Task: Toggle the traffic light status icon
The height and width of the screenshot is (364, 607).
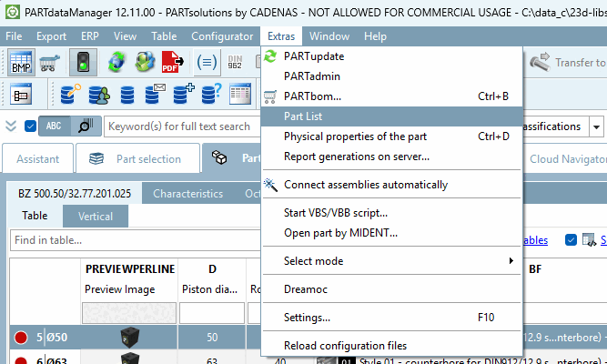Action: (x=83, y=62)
